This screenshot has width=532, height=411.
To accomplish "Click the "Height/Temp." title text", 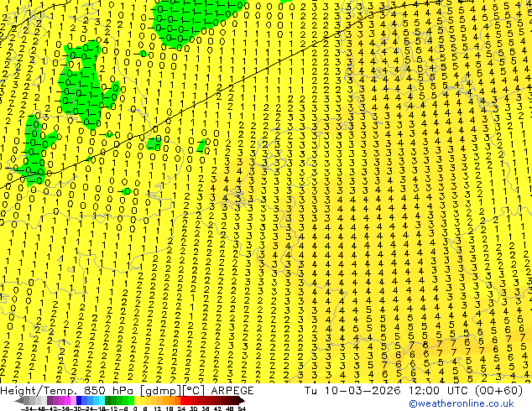I will [40, 390].
